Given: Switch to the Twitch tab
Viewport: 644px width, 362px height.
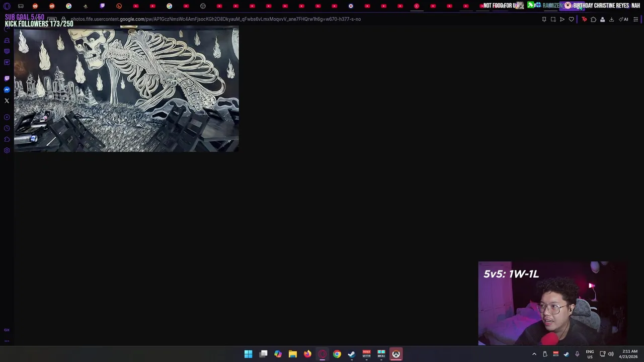Looking at the screenshot, I should pyautogui.click(x=102, y=6).
